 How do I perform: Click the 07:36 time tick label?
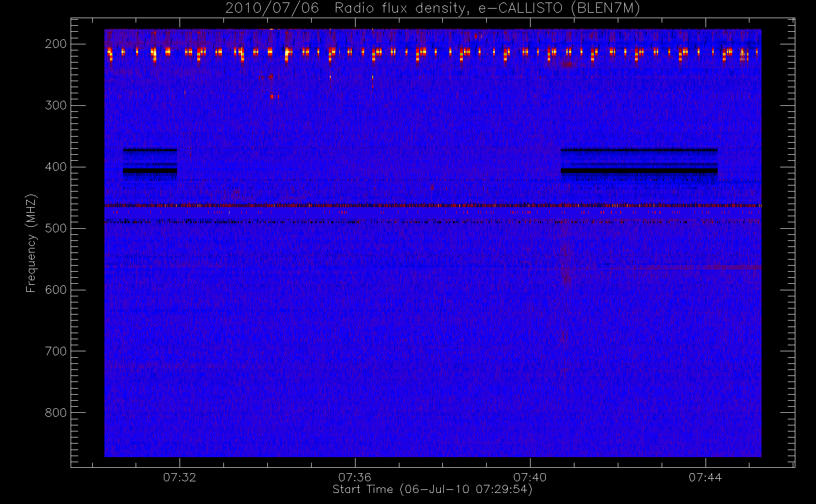(x=355, y=477)
